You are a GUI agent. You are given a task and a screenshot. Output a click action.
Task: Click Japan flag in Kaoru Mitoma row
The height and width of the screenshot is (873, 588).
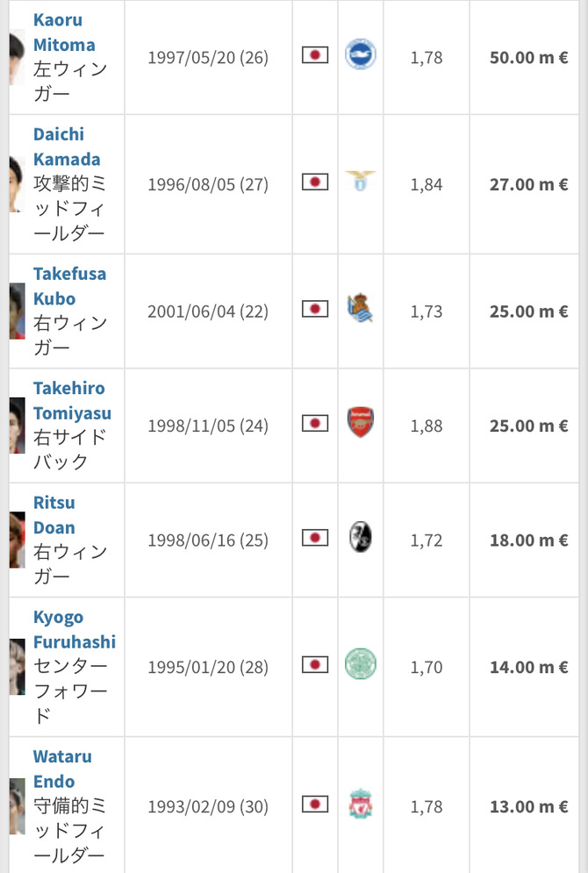315,55
